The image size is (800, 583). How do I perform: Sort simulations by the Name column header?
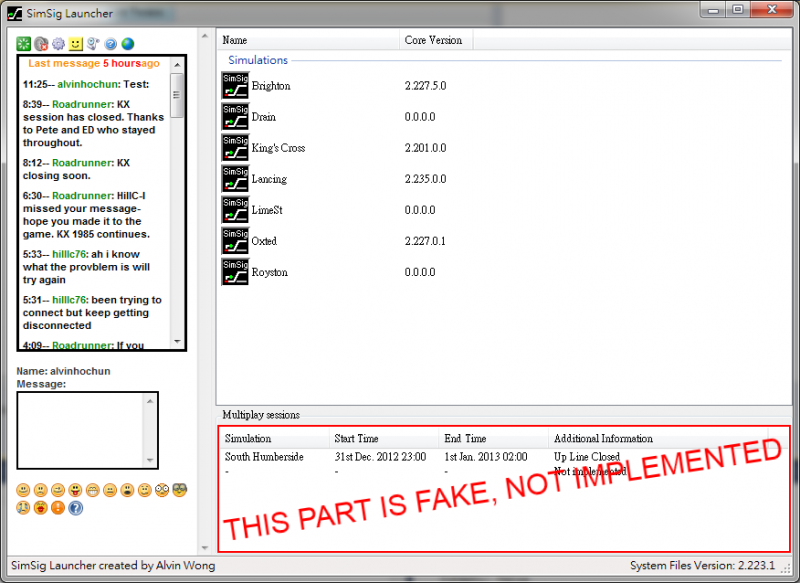point(308,40)
